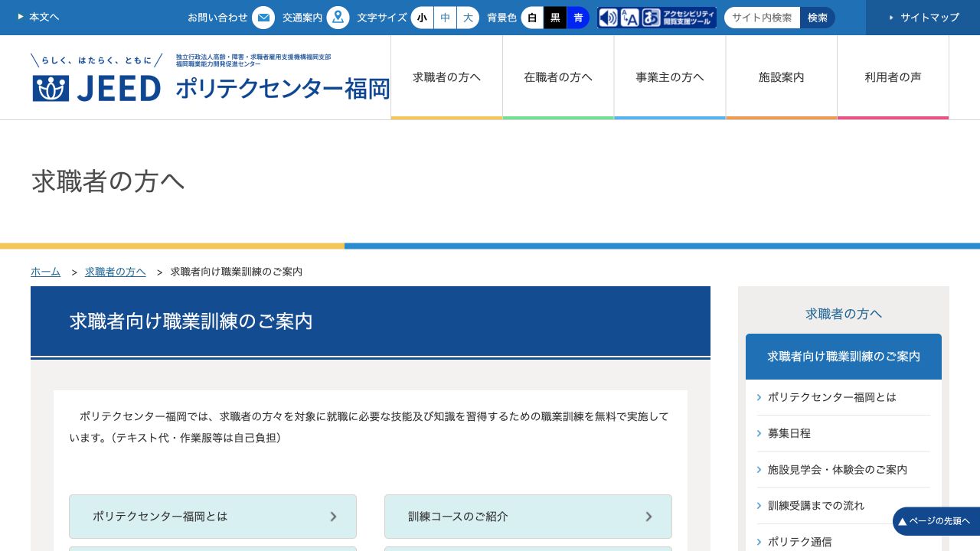Open the サイトマップ link

pos(923,18)
